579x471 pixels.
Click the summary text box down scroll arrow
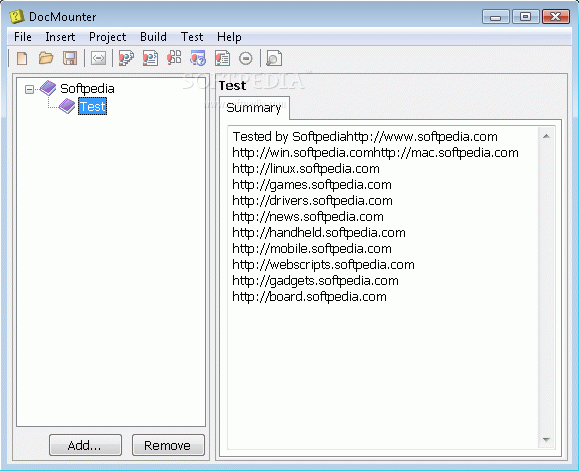pos(546,439)
